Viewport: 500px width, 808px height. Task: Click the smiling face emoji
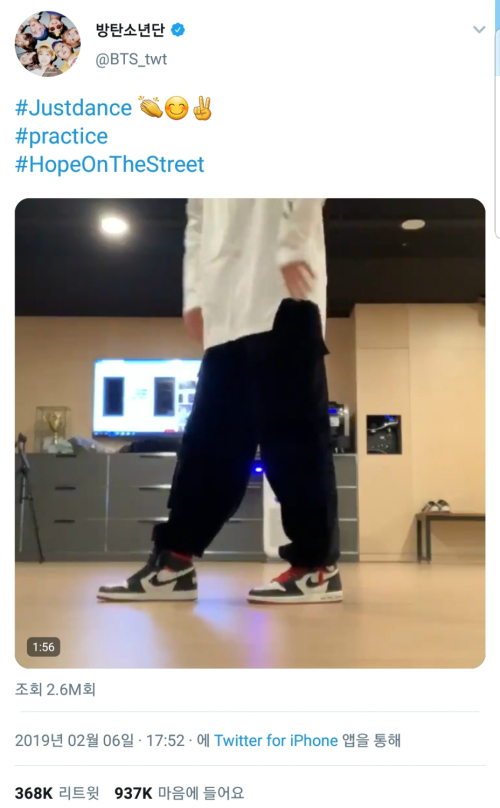[x=176, y=109]
